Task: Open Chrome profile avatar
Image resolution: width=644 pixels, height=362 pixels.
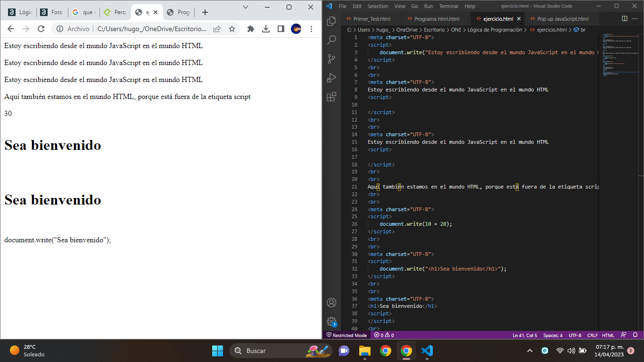Action: click(x=296, y=29)
